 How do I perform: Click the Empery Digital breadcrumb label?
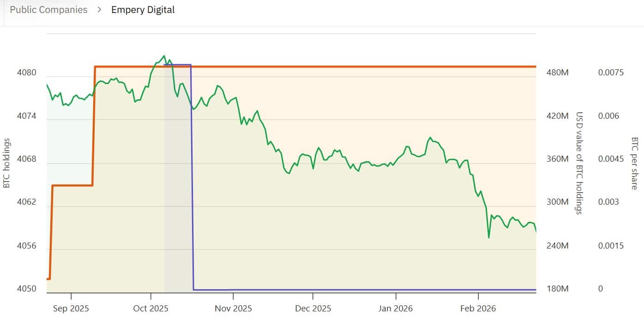click(x=142, y=9)
